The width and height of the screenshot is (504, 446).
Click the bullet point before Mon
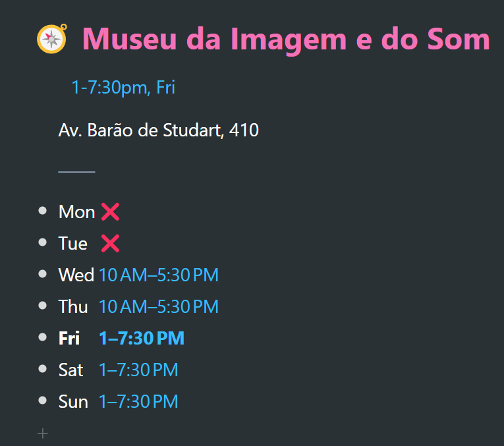(x=42, y=211)
